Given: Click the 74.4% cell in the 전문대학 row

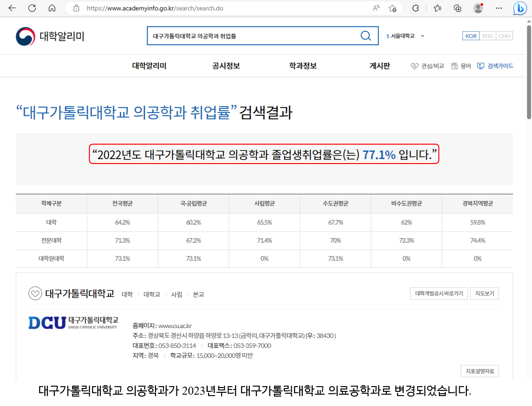Looking at the screenshot, I should click(478, 241).
